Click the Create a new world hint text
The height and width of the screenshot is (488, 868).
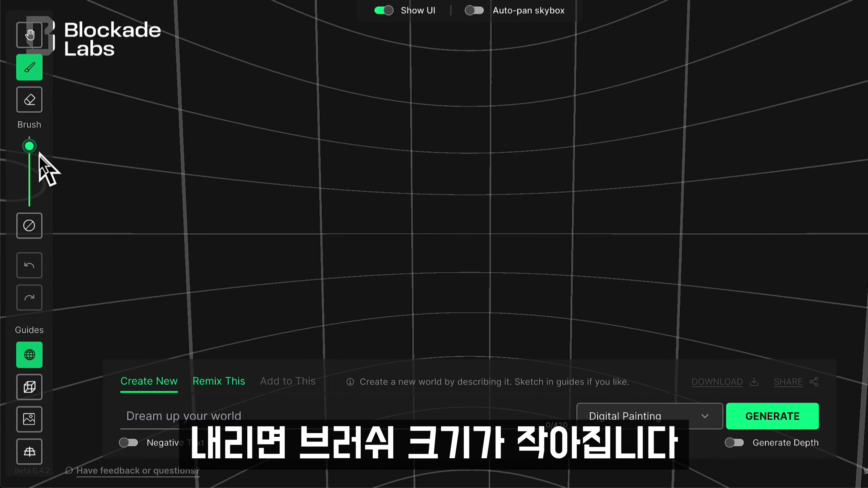click(494, 381)
